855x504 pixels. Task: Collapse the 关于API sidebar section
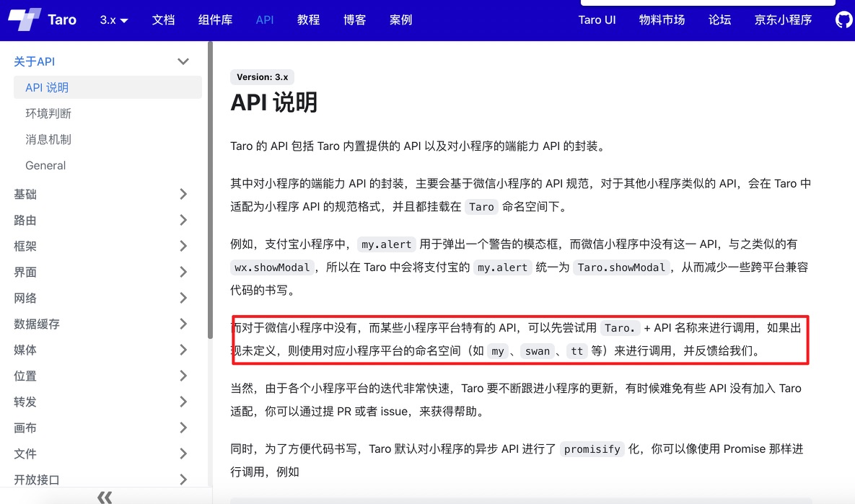tap(183, 61)
